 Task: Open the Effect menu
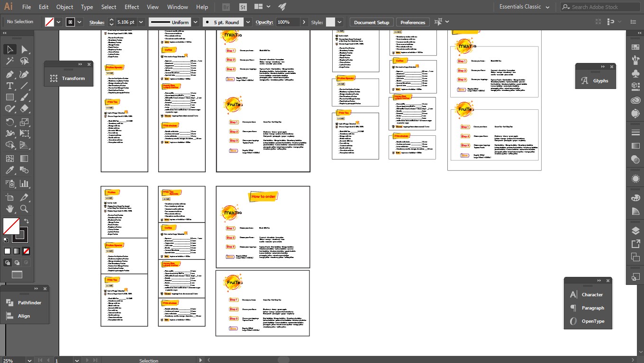pos(132,7)
